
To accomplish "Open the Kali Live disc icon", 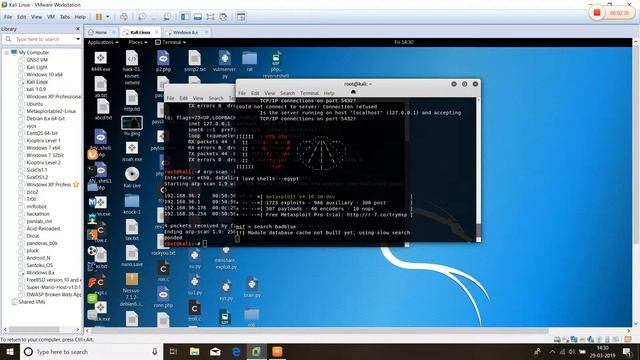I will point(131,178).
